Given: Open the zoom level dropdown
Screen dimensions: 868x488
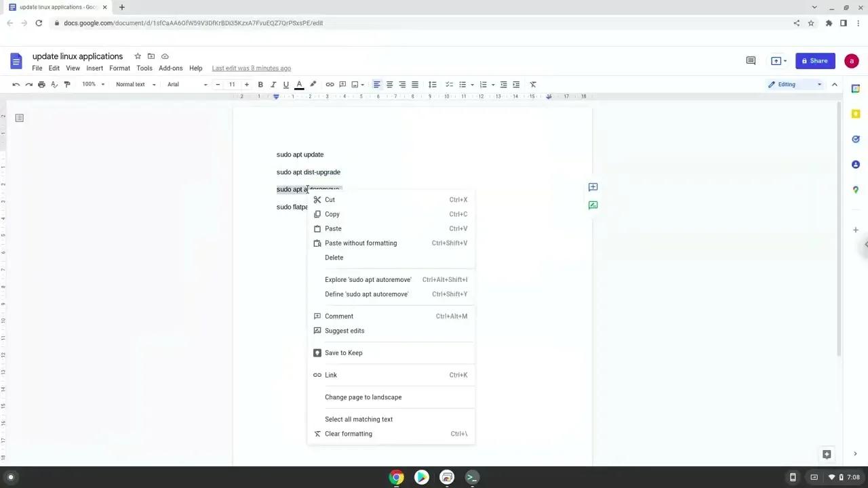Looking at the screenshot, I should coord(92,84).
